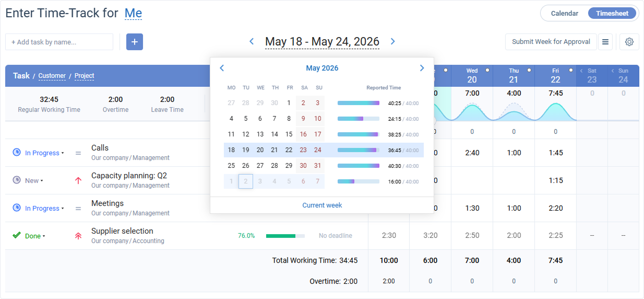Show next month in the calendar popup
Viewport: 644px width, 299px height.
click(422, 68)
